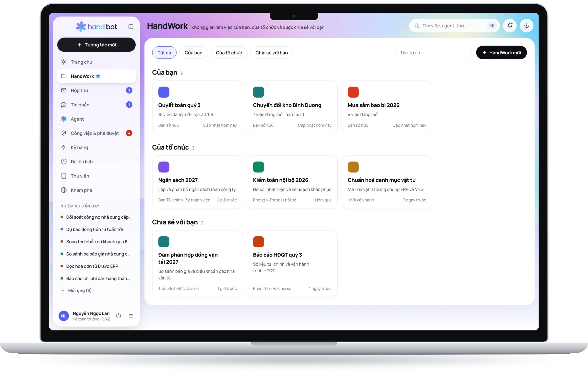Toggle dark mode with the moon icon
This screenshot has width=588, height=374.
526,26
